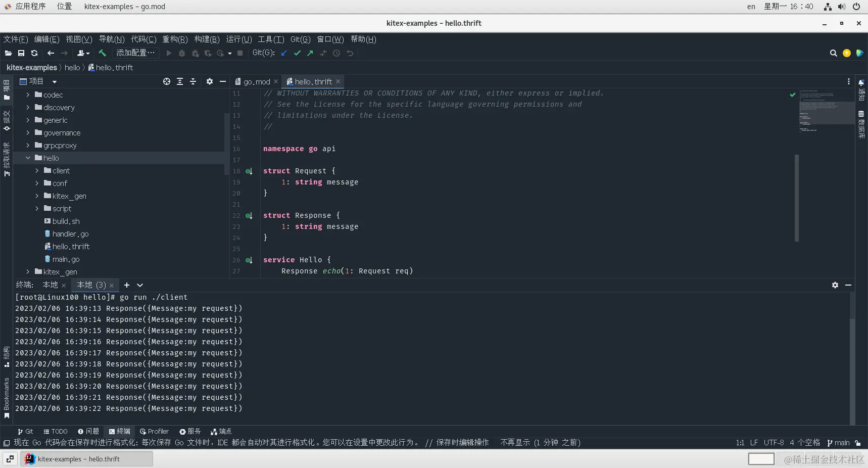This screenshot has width=868, height=468.
Task: Open the 问题 problems tool window
Action: coord(88,432)
